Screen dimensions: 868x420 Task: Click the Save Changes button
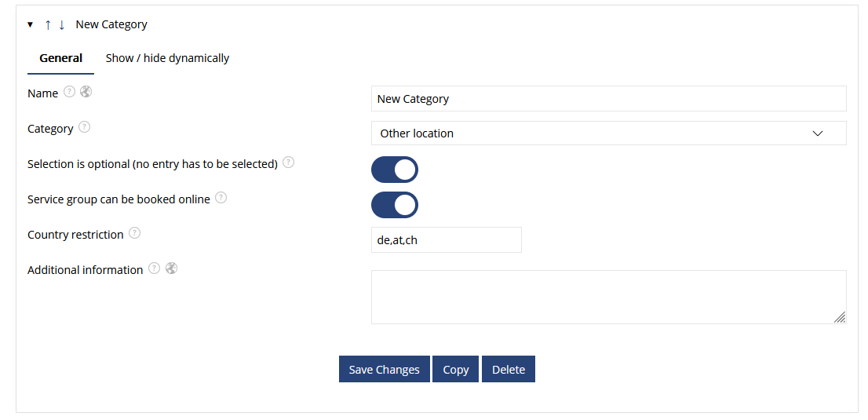(385, 369)
